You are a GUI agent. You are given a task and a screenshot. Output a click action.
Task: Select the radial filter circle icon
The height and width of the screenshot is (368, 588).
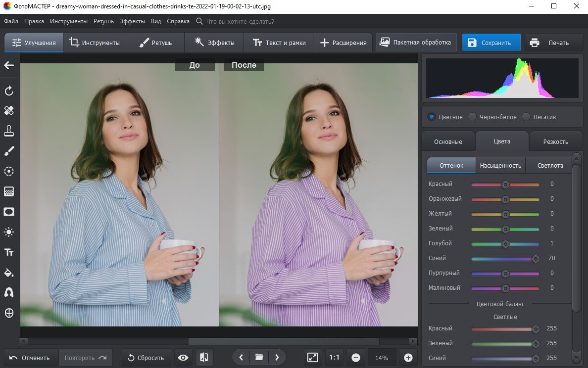click(9, 171)
